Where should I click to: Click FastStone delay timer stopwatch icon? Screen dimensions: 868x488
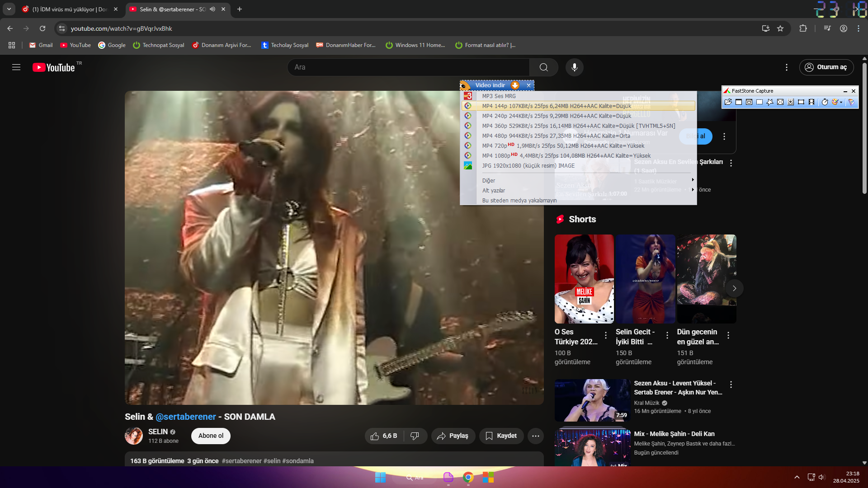click(825, 102)
